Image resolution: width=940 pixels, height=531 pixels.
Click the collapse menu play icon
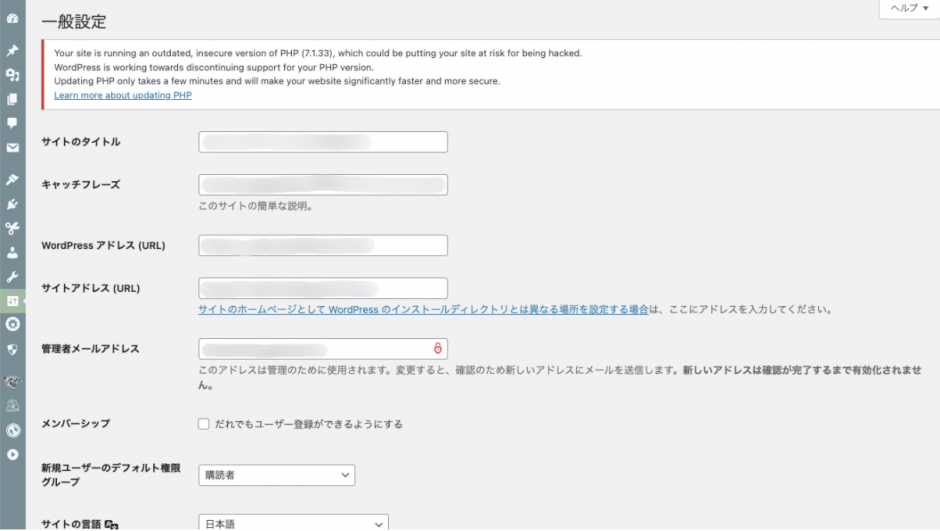pyautogui.click(x=12, y=454)
